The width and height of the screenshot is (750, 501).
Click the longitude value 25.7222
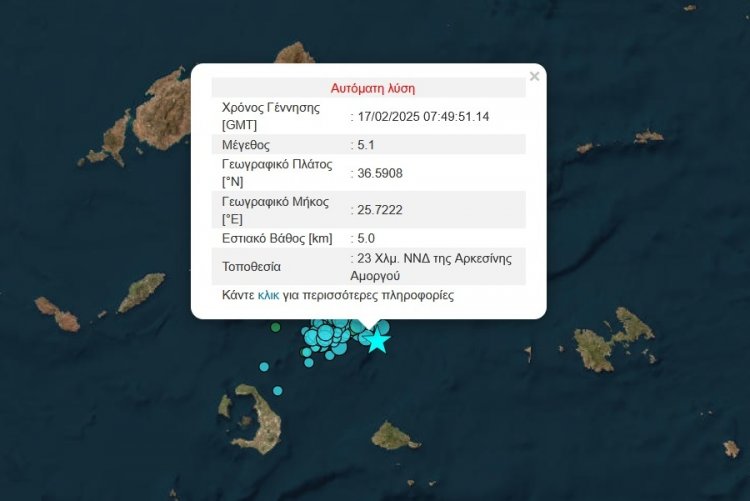click(380, 209)
